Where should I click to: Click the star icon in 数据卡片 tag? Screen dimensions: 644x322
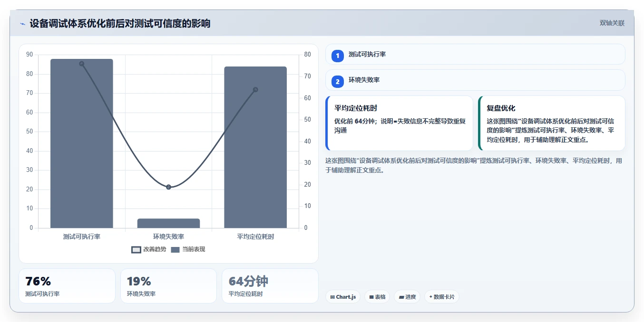[430, 297]
